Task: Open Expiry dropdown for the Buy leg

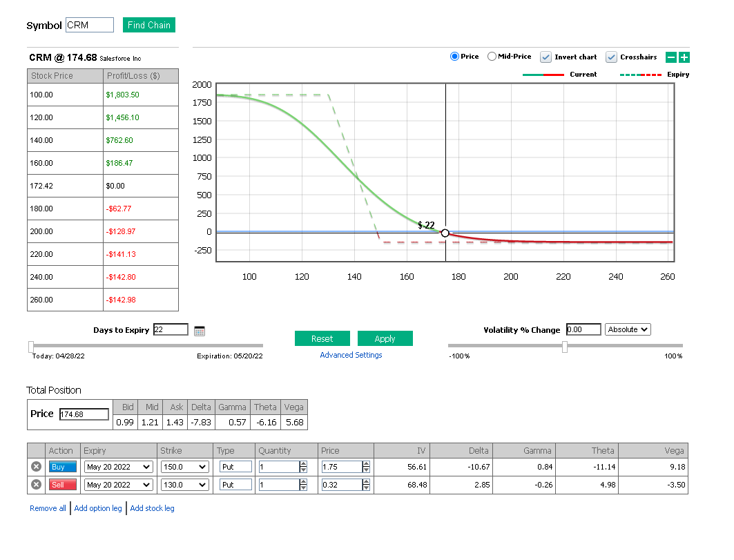Action: click(119, 467)
